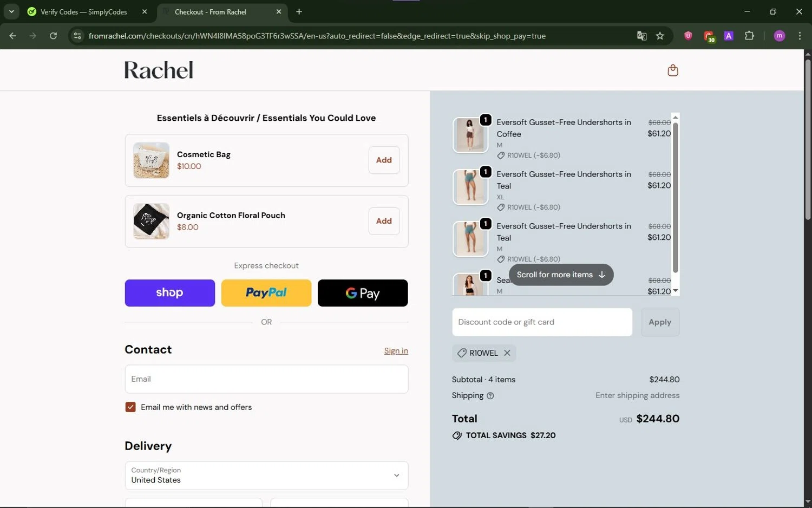812x508 pixels.
Task: Click the Sign in link
Action: [396, 351]
